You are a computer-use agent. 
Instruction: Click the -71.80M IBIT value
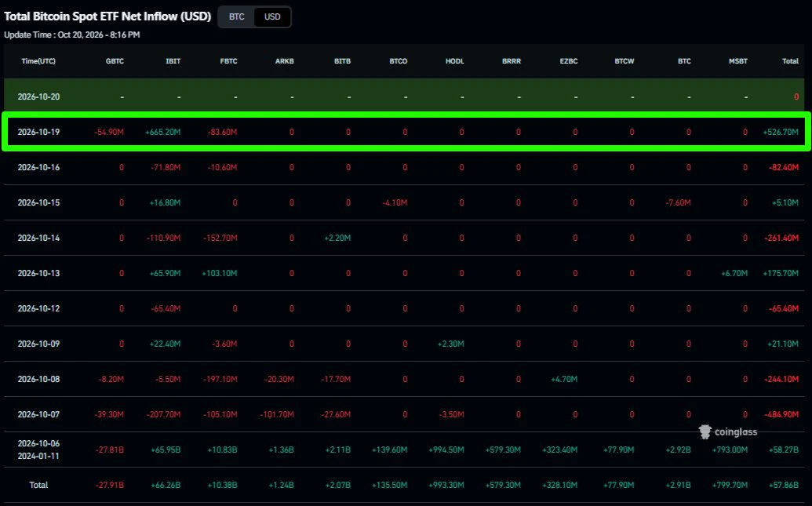[166, 167]
